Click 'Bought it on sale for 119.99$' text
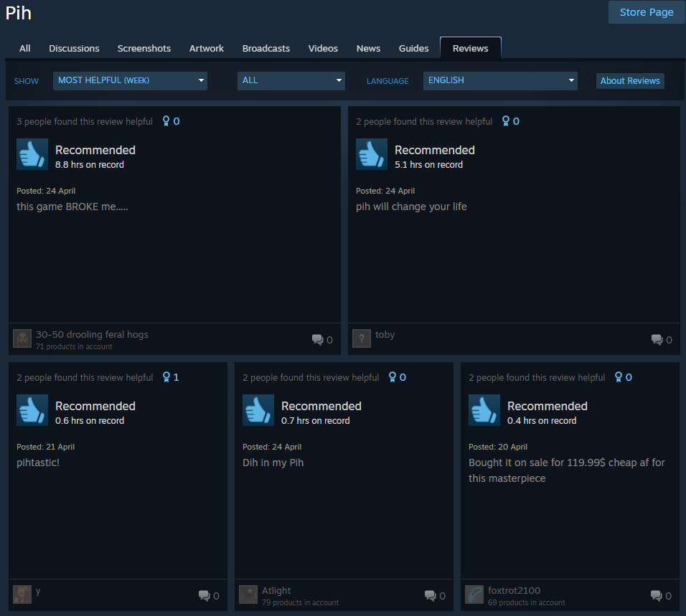Viewport: 686px width, 616px height. pyautogui.click(x=537, y=463)
